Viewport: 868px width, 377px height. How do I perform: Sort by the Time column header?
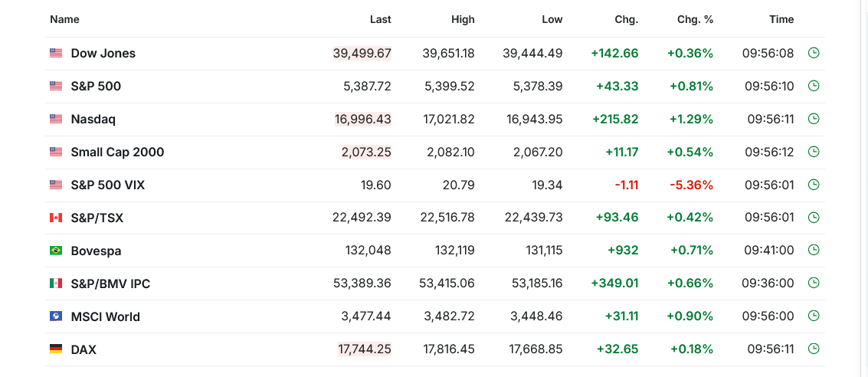[781, 19]
